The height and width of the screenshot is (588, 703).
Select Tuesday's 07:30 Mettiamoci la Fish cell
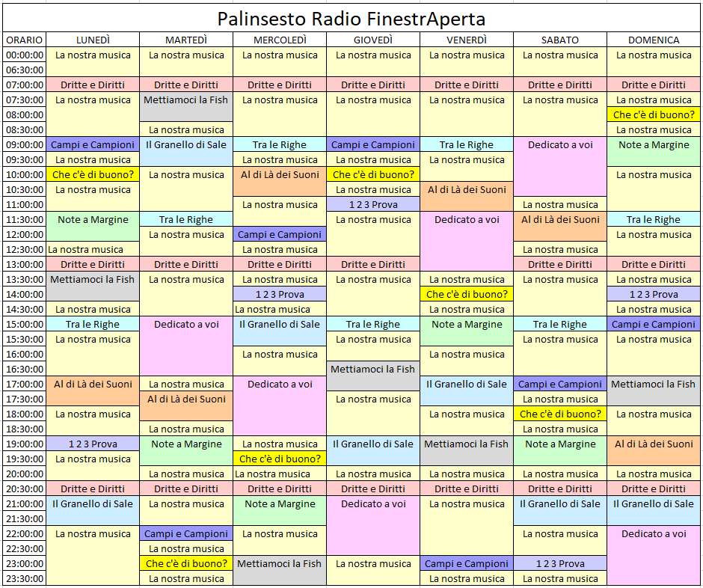[186, 107]
